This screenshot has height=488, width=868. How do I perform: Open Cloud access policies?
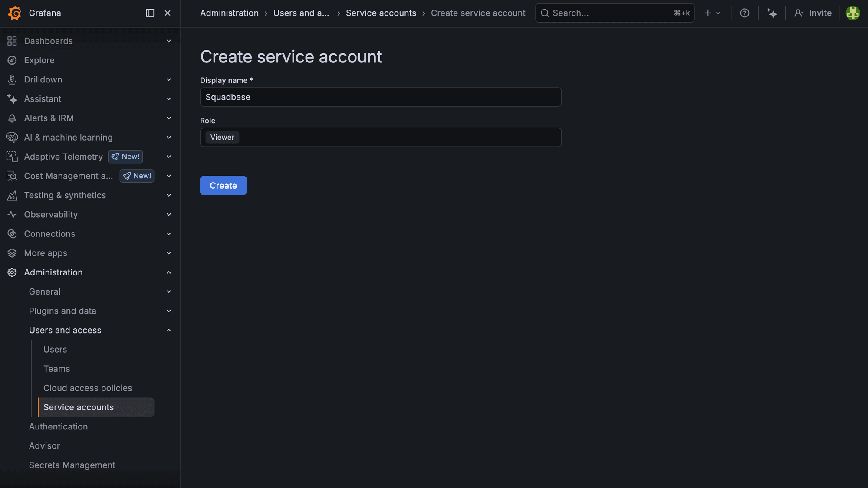[88, 388]
